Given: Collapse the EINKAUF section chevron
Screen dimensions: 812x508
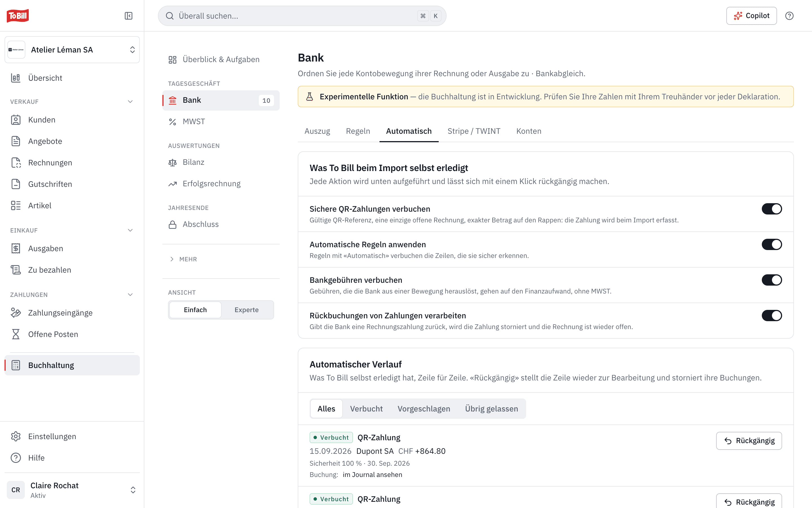Looking at the screenshot, I should click(x=131, y=231).
